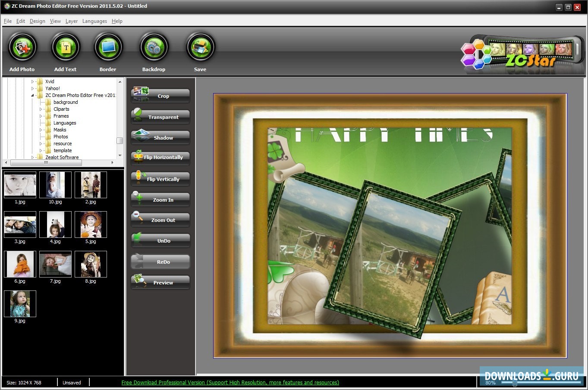The width and height of the screenshot is (588, 390).
Task: Expand the resource folder arrow
Action: pyautogui.click(x=41, y=144)
